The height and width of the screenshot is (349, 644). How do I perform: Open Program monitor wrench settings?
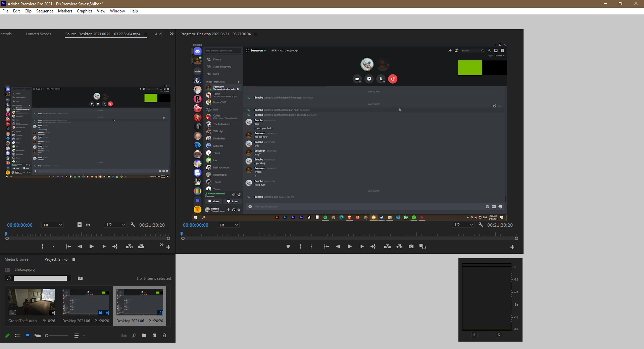pos(481,225)
